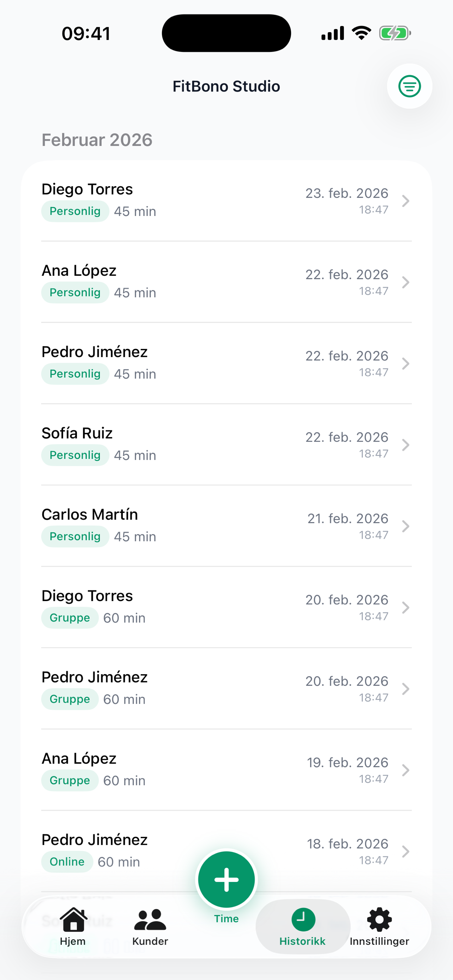The width and height of the screenshot is (453, 980).
Task: Open the filter menu icon
Action: pos(409,86)
